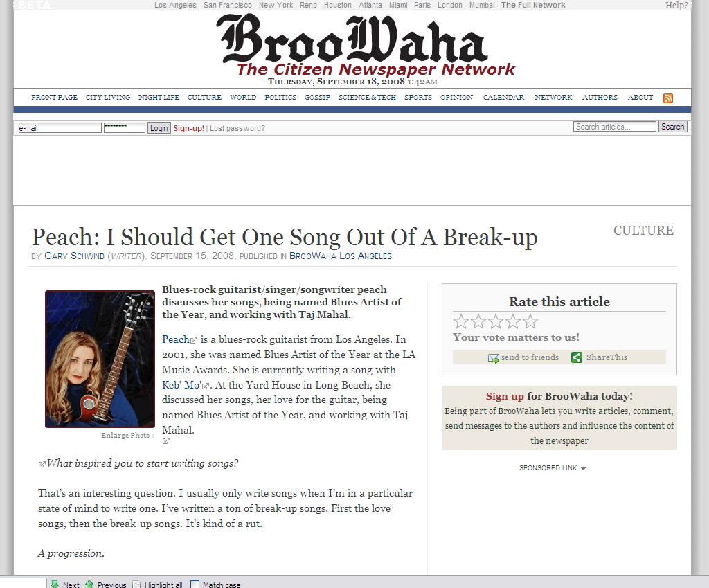The width and height of the screenshot is (709, 588).
Task: Expand the Sponsored Link dropdown arrow
Action: (583, 469)
